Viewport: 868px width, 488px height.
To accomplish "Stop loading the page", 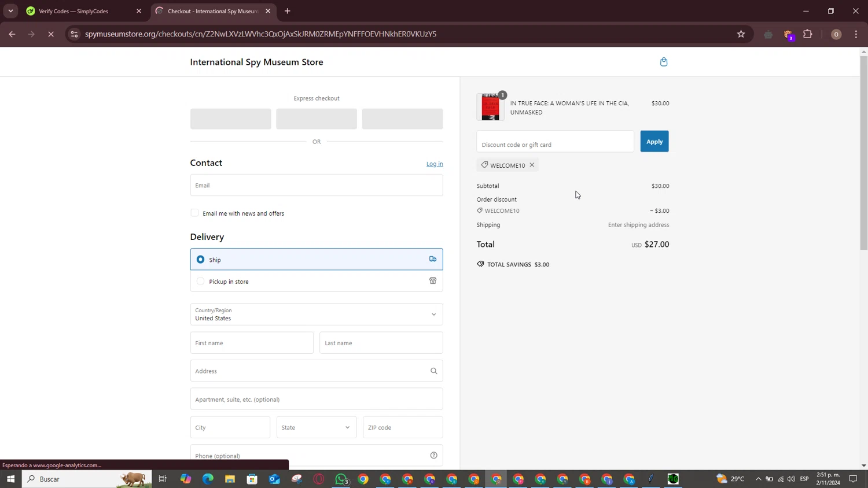I will pos(51,34).
